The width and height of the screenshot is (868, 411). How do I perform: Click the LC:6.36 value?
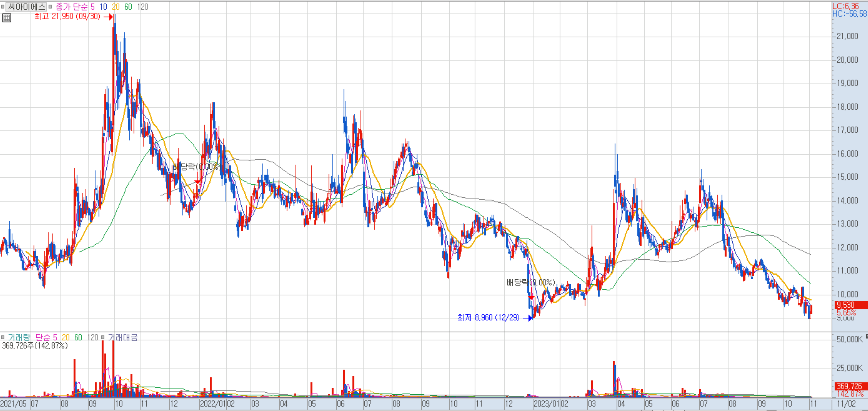tap(846, 6)
